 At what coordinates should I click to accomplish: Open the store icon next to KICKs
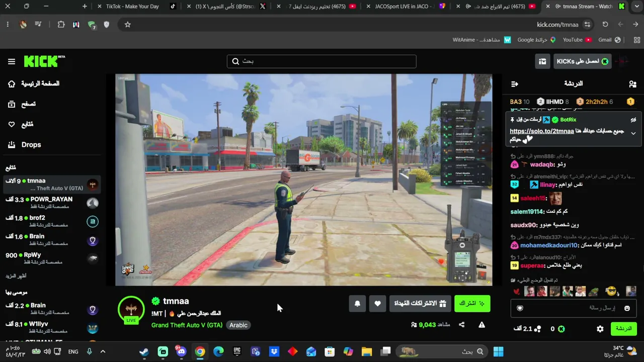(x=542, y=61)
